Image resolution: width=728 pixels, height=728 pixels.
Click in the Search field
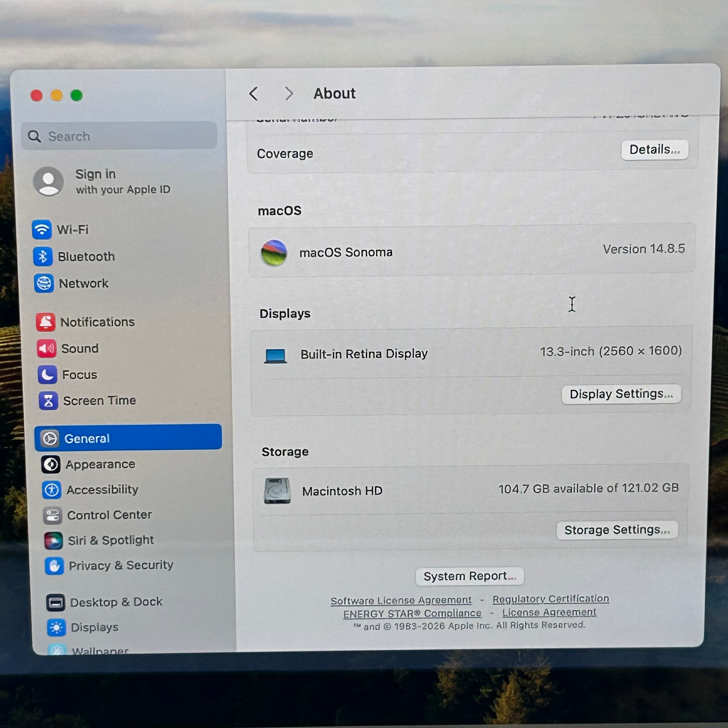pos(119,136)
